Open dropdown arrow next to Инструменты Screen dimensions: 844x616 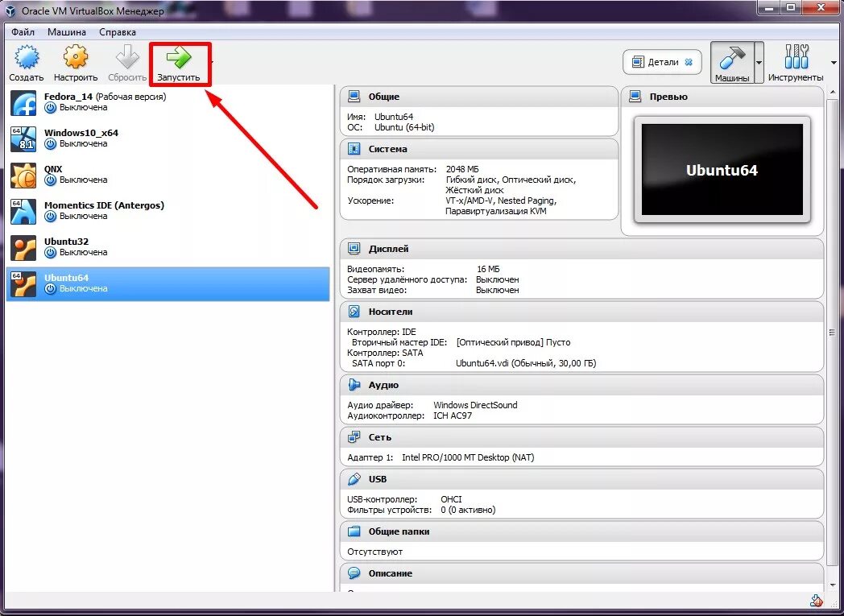pyautogui.click(x=834, y=63)
